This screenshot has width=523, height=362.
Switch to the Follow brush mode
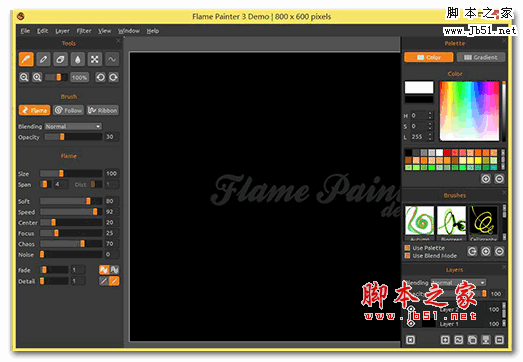click(x=68, y=110)
